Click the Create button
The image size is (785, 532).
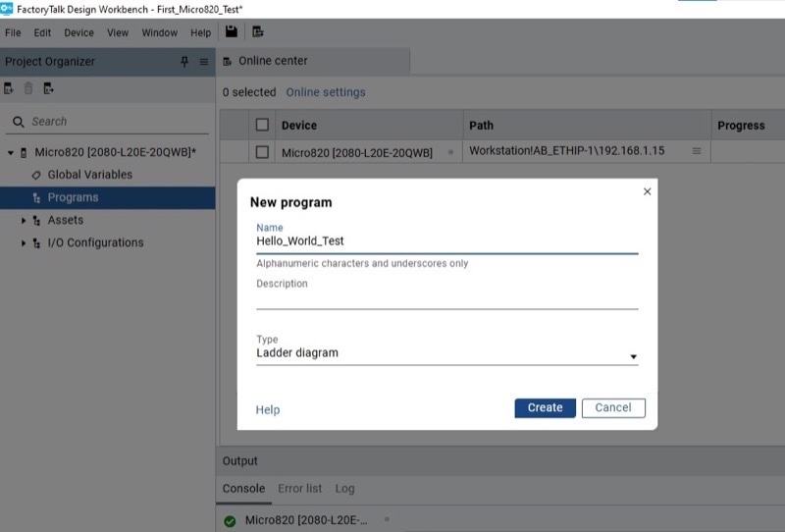pos(546,407)
